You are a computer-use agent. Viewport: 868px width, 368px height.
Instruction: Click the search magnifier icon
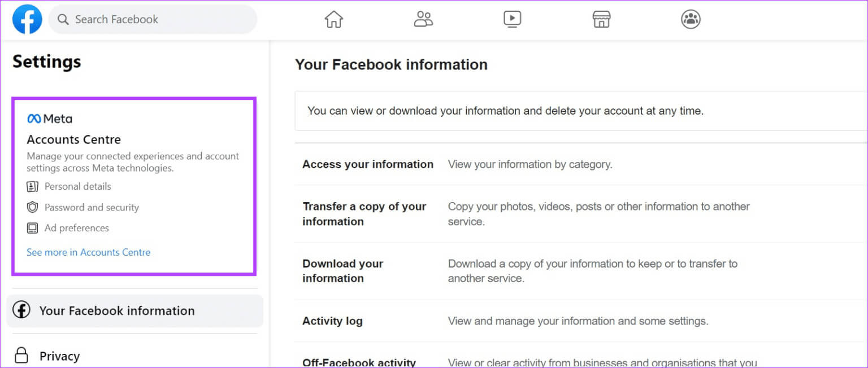click(63, 20)
